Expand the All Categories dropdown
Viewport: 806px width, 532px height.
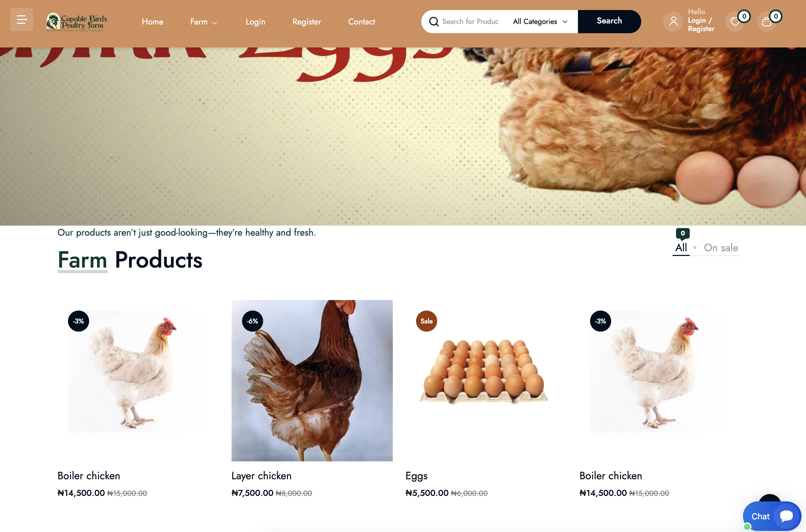pyautogui.click(x=540, y=22)
